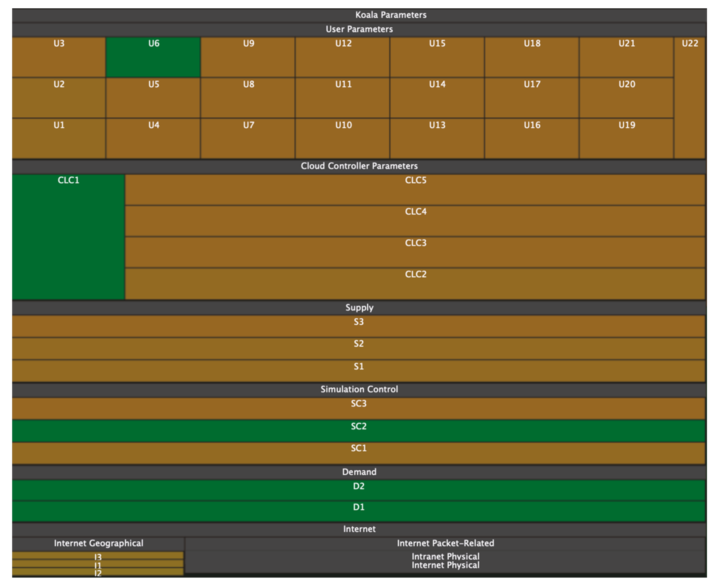
Task: Click the Koala Parameters root header
Action: click(391, 15)
